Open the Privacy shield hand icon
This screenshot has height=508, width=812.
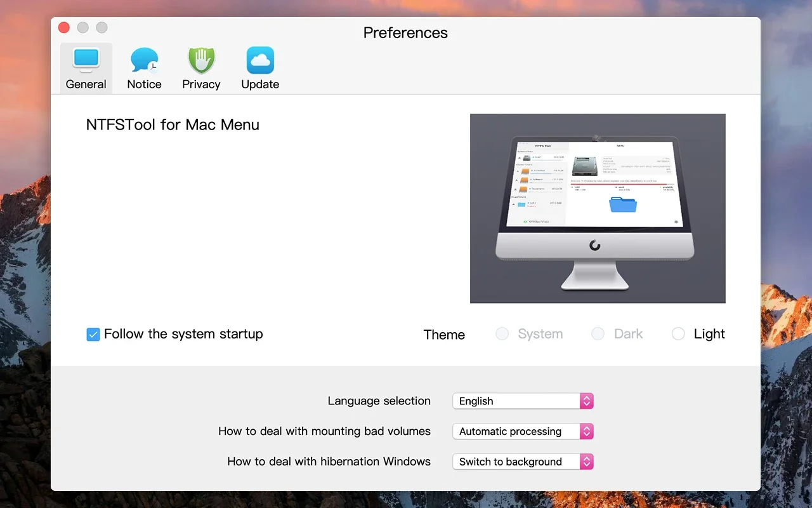click(x=202, y=60)
